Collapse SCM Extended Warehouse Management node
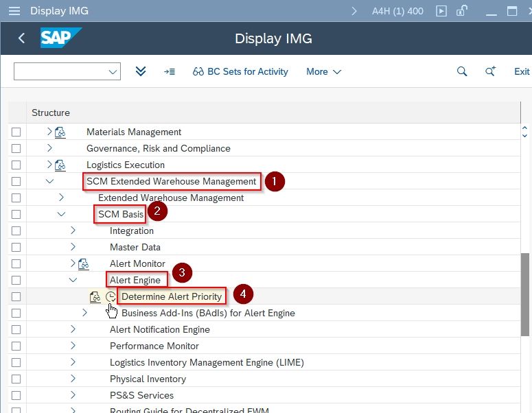The height and width of the screenshot is (413, 532). (49, 181)
